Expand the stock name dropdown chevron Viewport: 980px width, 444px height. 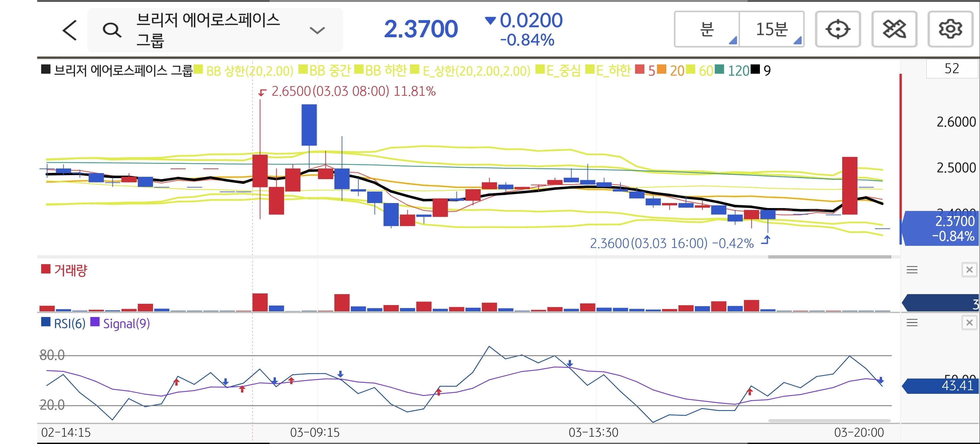[x=317, y=30]
